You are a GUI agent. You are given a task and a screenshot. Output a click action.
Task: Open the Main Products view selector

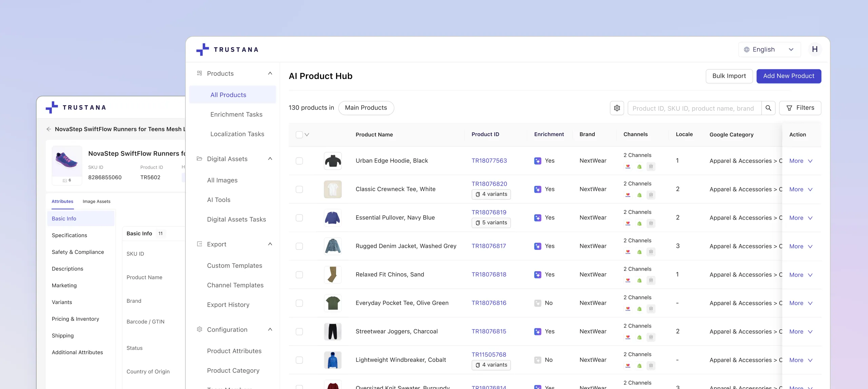point(366,108)
